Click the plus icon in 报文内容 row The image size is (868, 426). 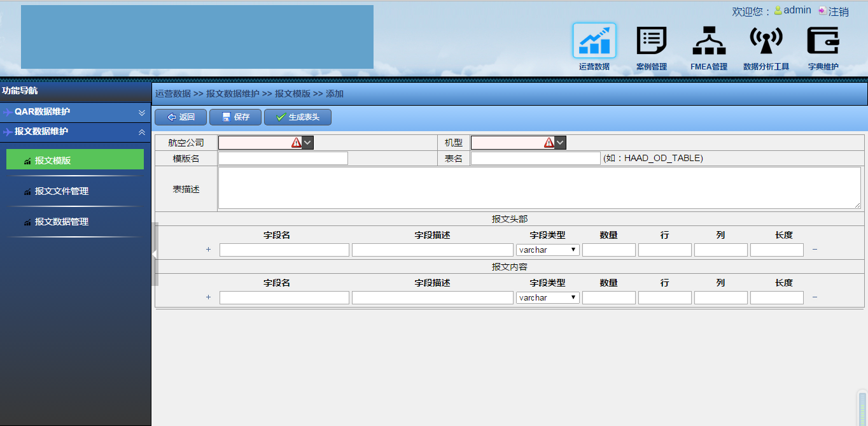click(208, 297)
